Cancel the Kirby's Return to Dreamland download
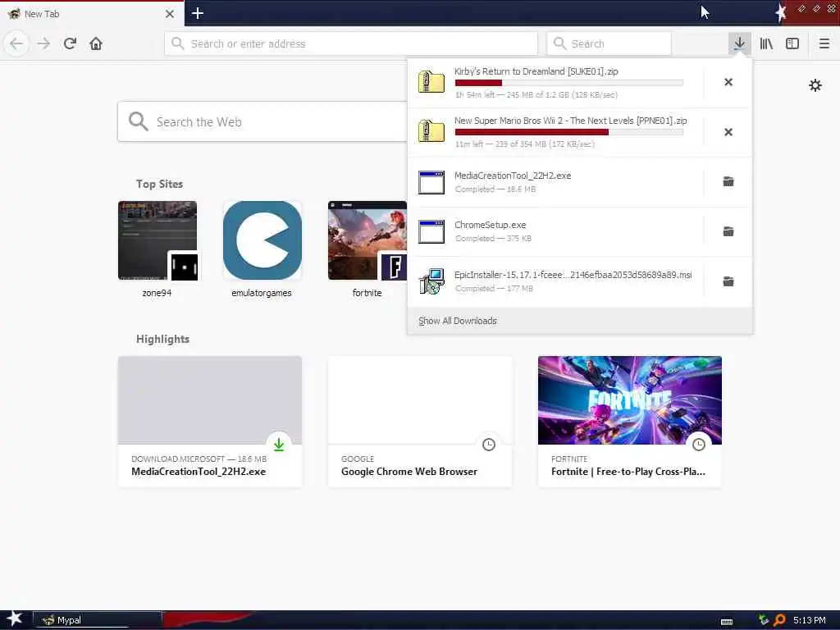The width and height of the screenshot is (840, 630). pyautogui.click(x=728, y=82)
